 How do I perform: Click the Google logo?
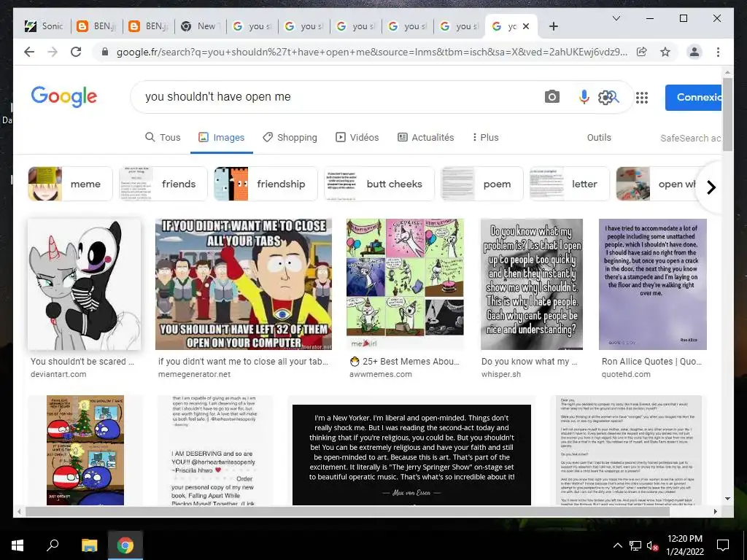click(64, 97)
